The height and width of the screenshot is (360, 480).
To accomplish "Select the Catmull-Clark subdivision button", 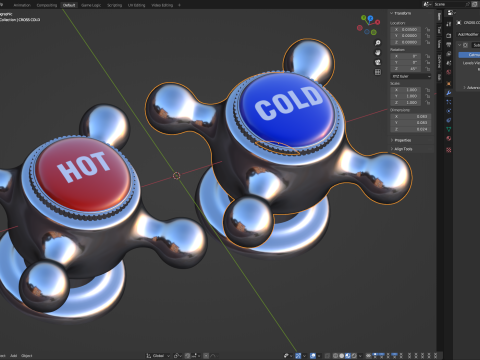I will [469, 55].
